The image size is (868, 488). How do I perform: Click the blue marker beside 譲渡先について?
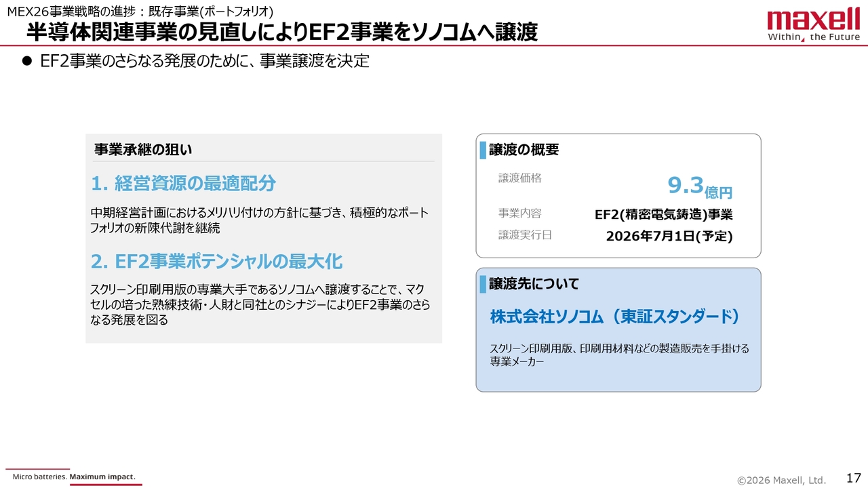(x=483, y=284)
